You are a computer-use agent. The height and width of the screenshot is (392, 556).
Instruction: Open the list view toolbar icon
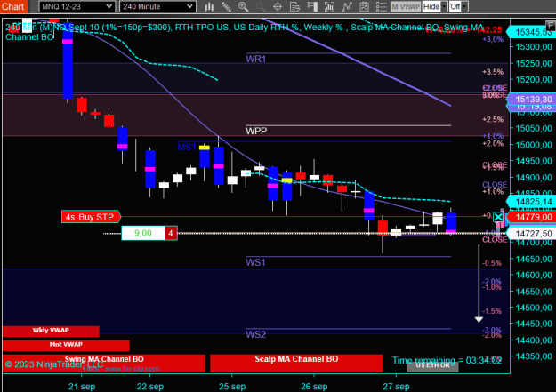coord(381,7)
